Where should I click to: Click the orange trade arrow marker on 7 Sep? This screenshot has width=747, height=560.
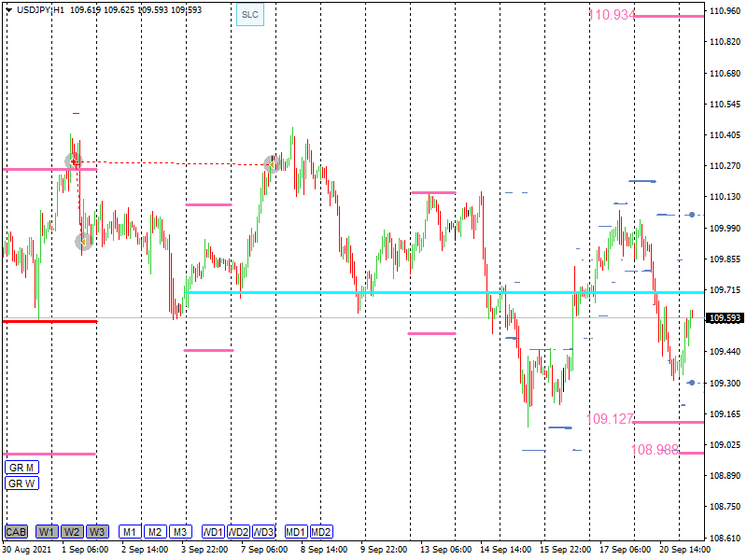pyautogui.click(x=272, y=164)
